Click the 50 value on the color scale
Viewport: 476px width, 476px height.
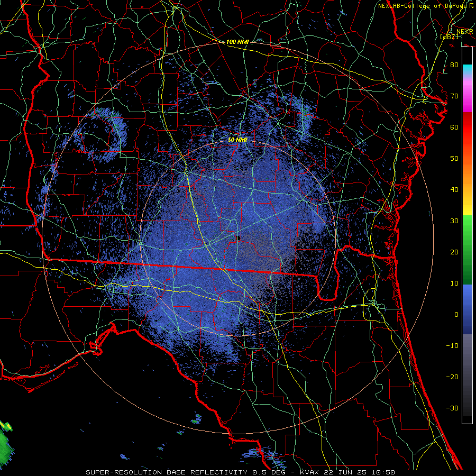[454, 159]
